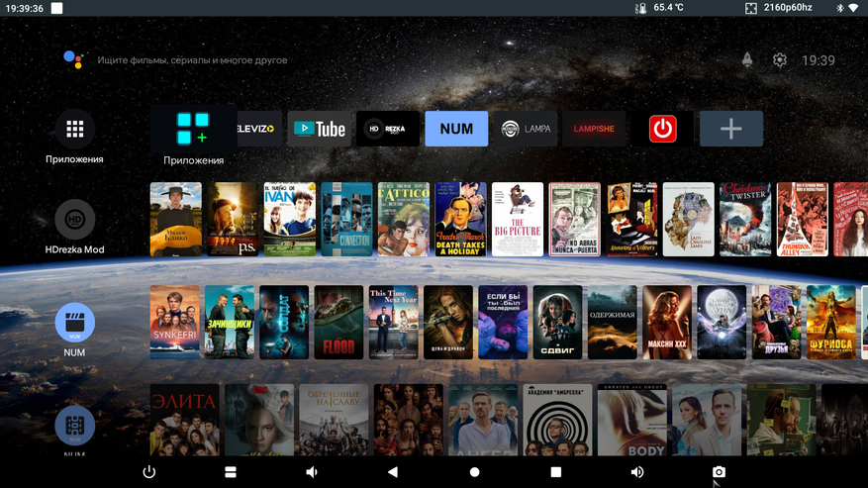Add an app with the plus tile
Screen dimensions: 868x488
(x=731, y=129)
